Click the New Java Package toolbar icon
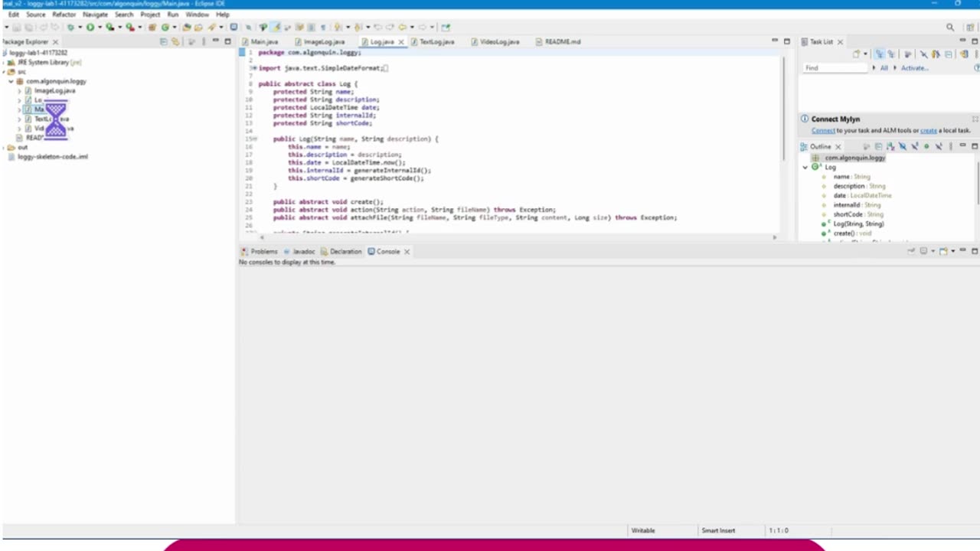The image size is (980, 551). click(152, 27)
